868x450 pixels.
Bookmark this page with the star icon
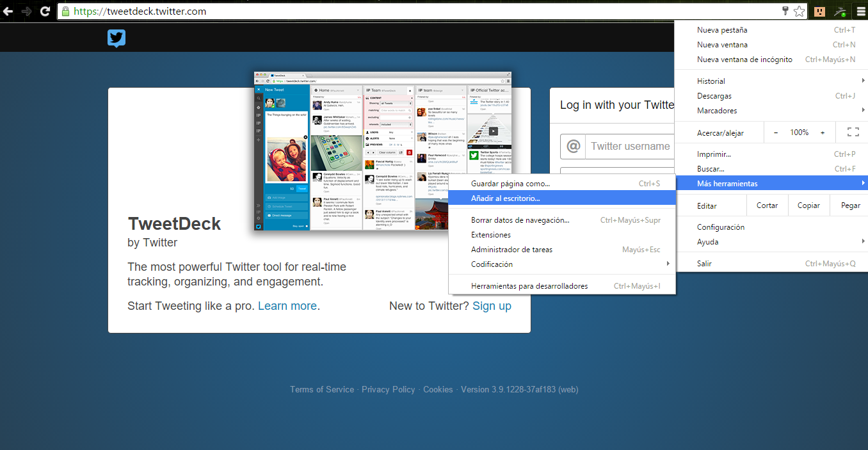tap(799, 11)
